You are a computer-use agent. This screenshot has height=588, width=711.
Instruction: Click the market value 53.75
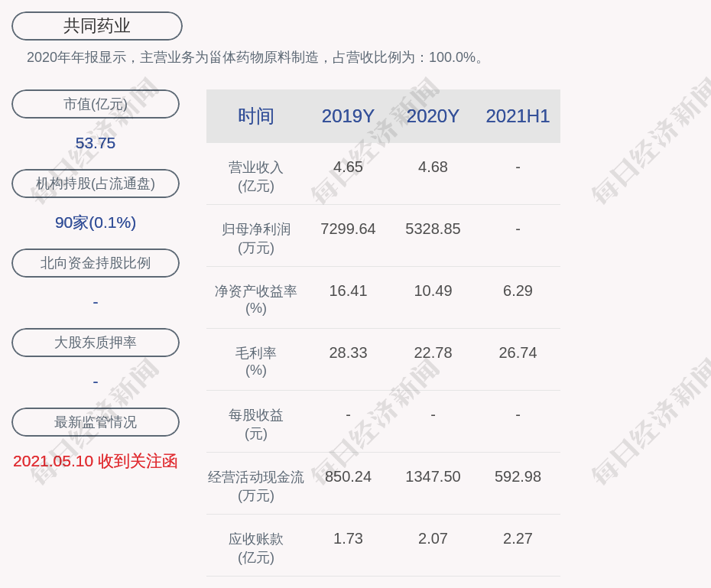96,143
